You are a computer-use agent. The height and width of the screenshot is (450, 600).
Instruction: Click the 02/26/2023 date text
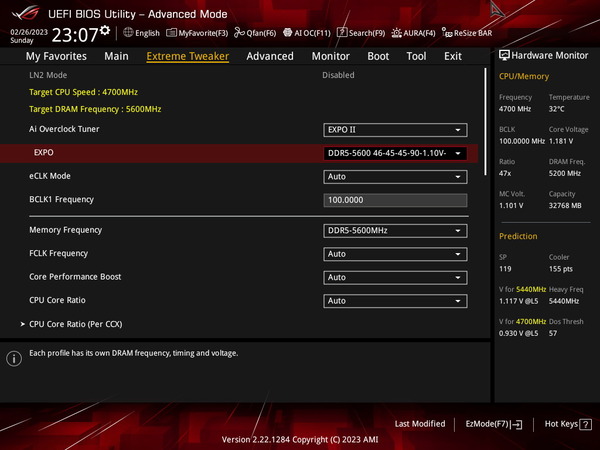coord(29,32)
